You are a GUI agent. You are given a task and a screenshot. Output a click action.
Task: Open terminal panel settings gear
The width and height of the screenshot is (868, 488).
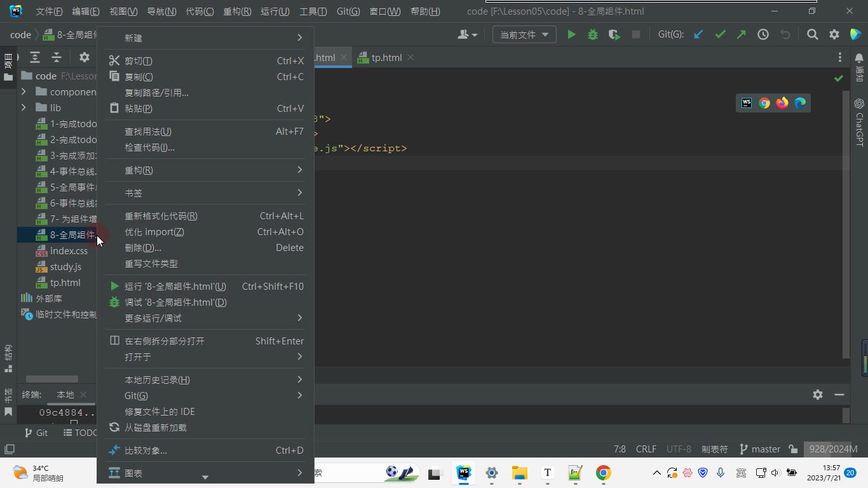(x=818, y=395)
